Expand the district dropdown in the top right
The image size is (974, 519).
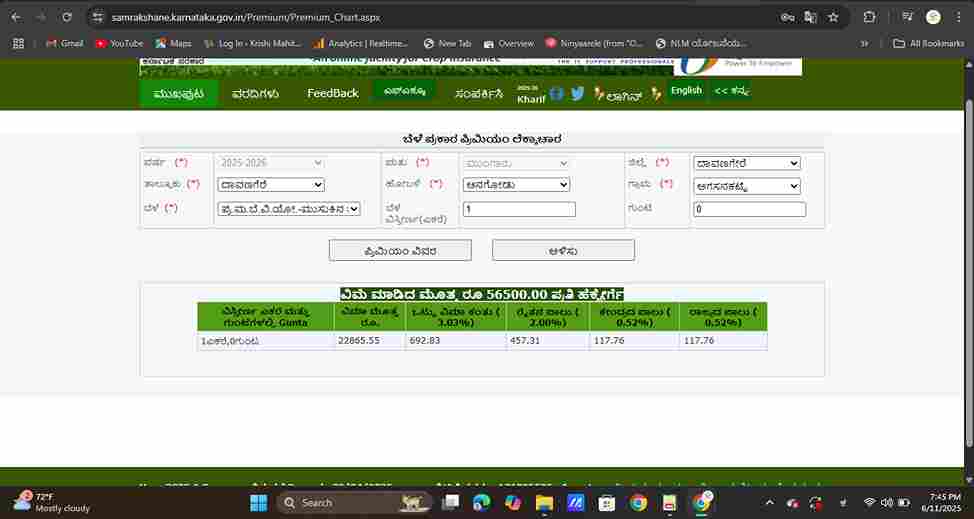747,163
